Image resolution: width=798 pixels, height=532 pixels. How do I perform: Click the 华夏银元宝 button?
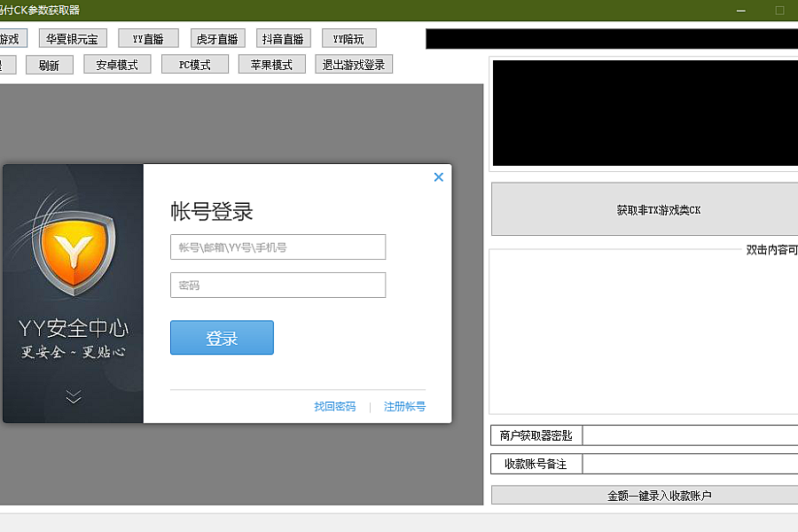coord(73,39)
